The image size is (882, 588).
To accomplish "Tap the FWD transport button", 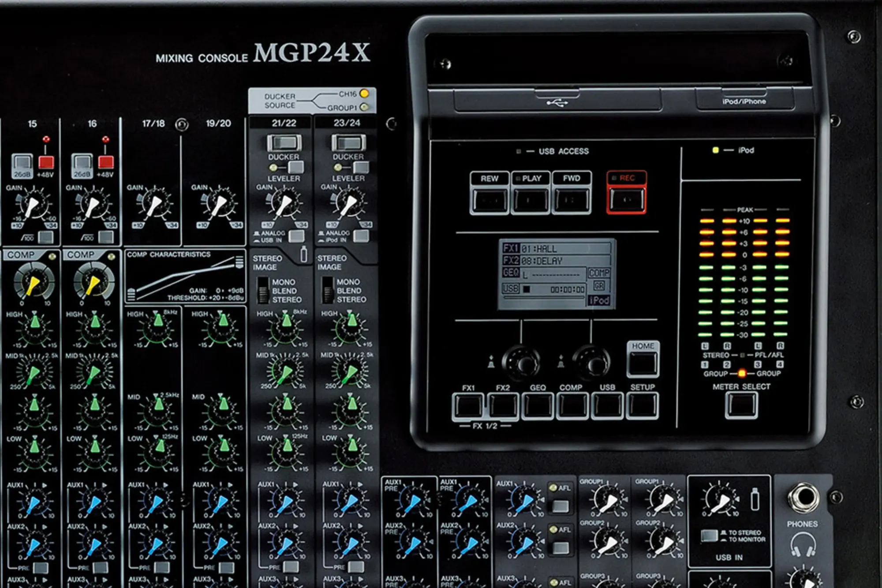I will [572, 199].
